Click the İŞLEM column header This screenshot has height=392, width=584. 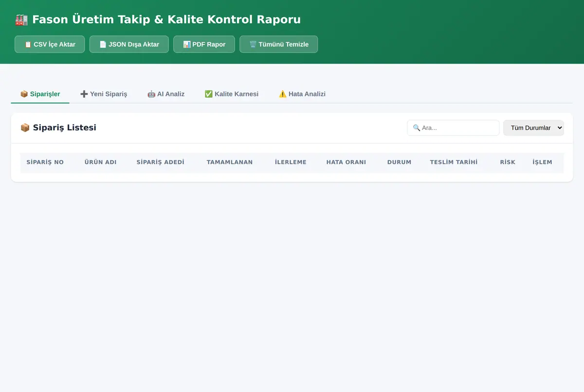point(542,162)
